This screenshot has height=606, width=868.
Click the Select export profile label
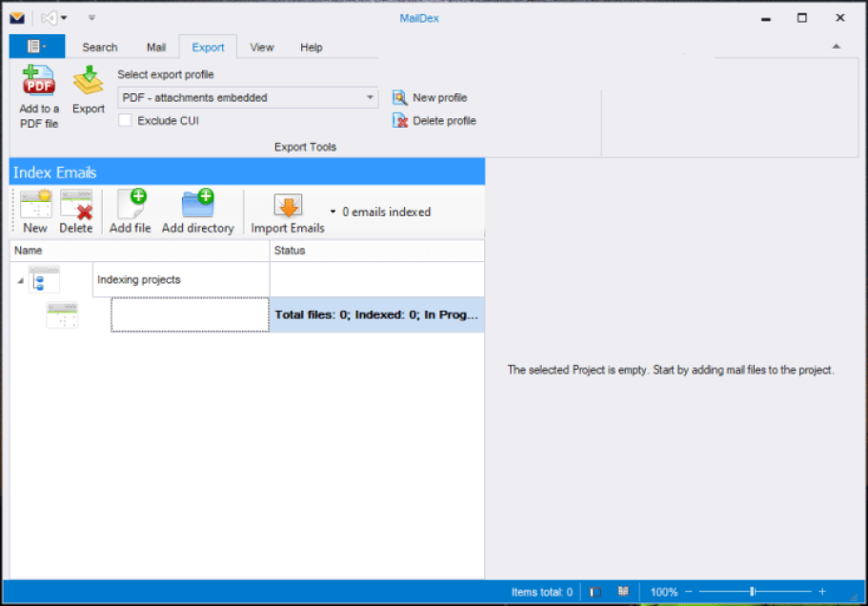pyautogui.click(x=166, y=74)
